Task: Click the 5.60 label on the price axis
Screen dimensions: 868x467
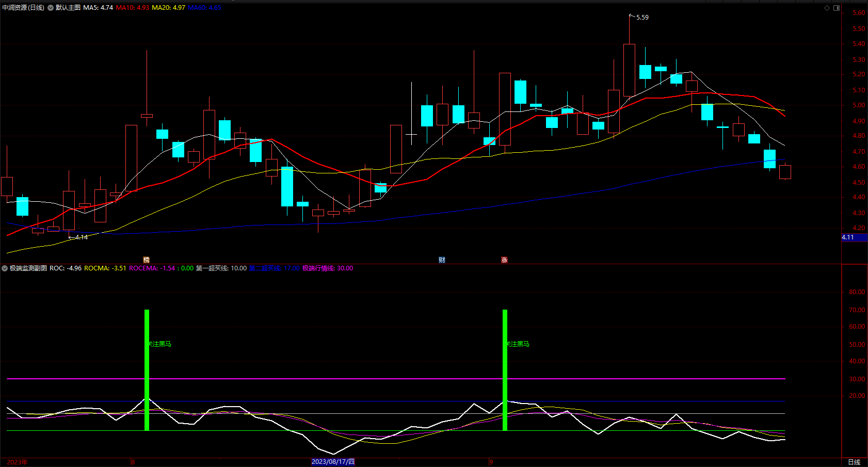Action: point(859,13)
